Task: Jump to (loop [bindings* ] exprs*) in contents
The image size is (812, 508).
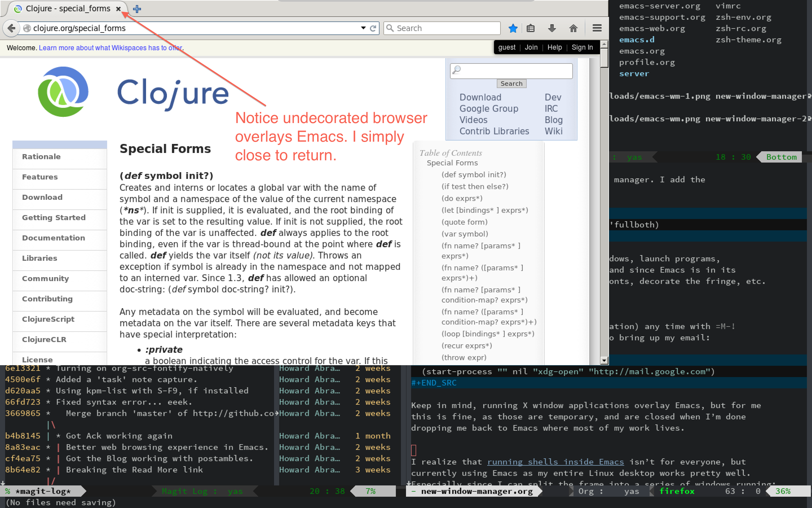Action: [x=487, y=334]
